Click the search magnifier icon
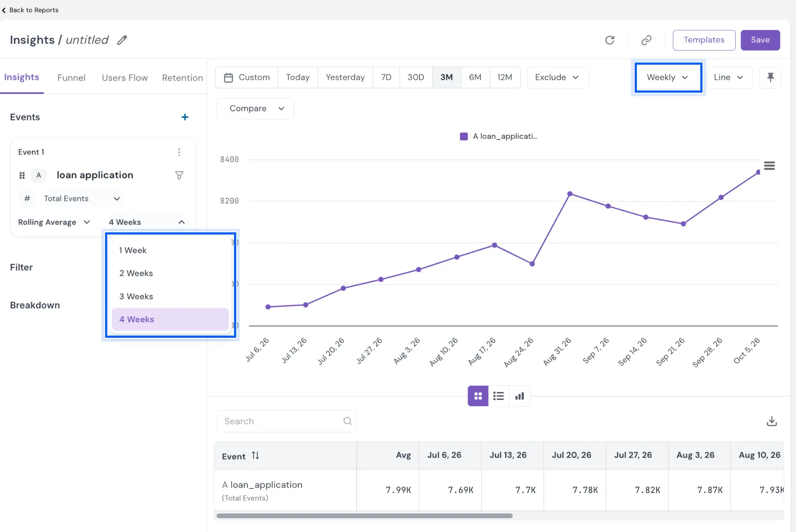 pos(347,421)
